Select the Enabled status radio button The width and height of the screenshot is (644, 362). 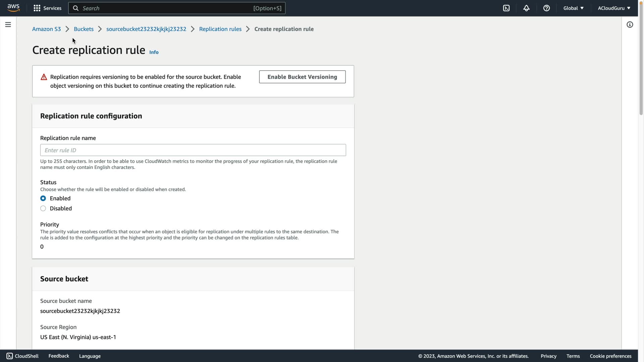(43, 198)
